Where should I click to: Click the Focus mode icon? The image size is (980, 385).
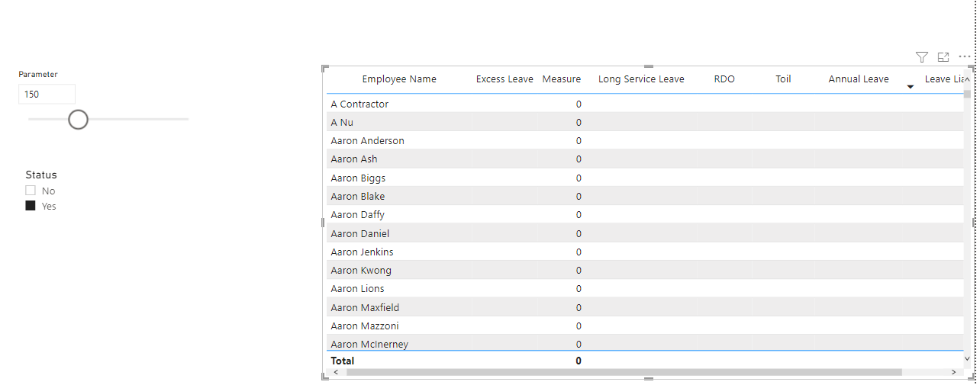tap(943, 57)
